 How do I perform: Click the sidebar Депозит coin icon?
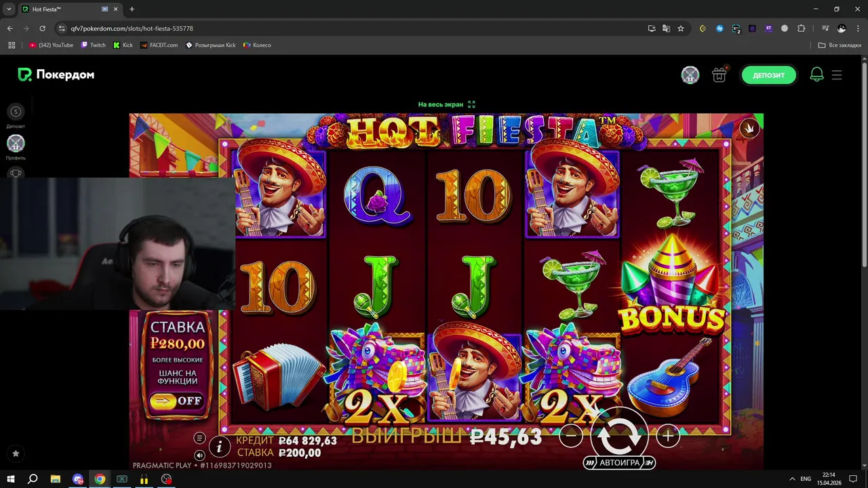point(16,112)
